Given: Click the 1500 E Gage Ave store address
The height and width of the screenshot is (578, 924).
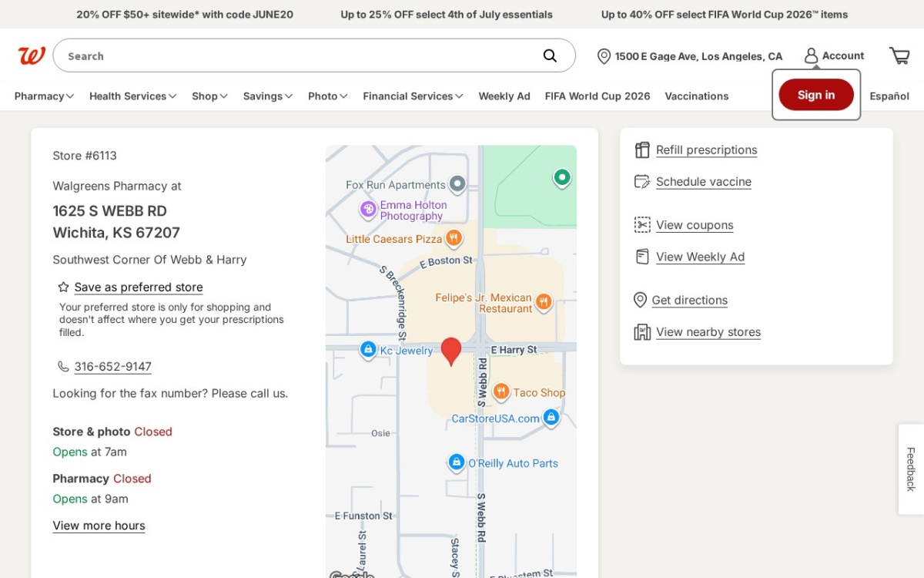Looking at the screenshot, I should tap(698, 56).
